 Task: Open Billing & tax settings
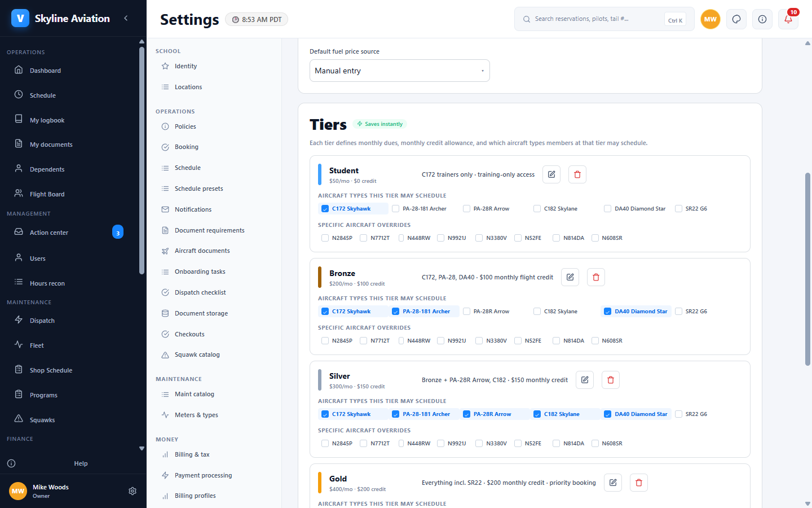pyautogui.click(x=214, y=454)
